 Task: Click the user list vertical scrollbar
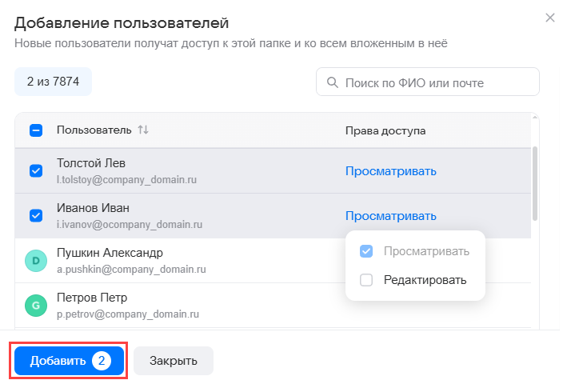(535, 184)
